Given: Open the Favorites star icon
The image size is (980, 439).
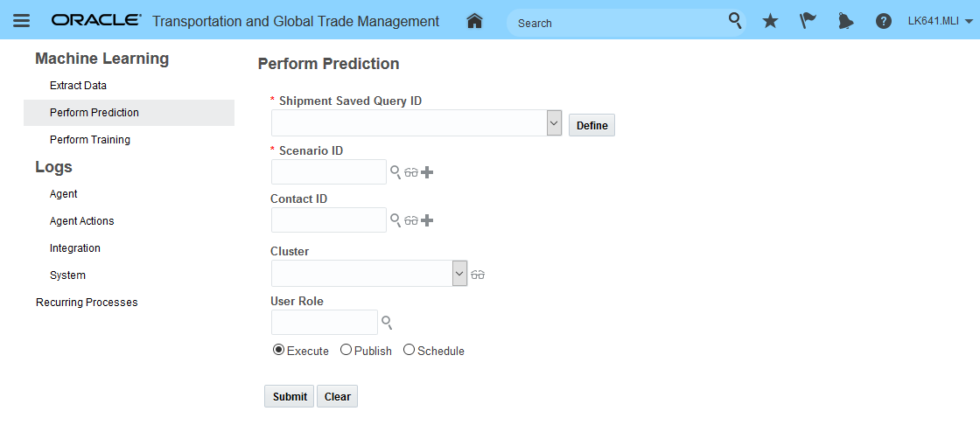Looking at the screenshot, I should point(770,21).
